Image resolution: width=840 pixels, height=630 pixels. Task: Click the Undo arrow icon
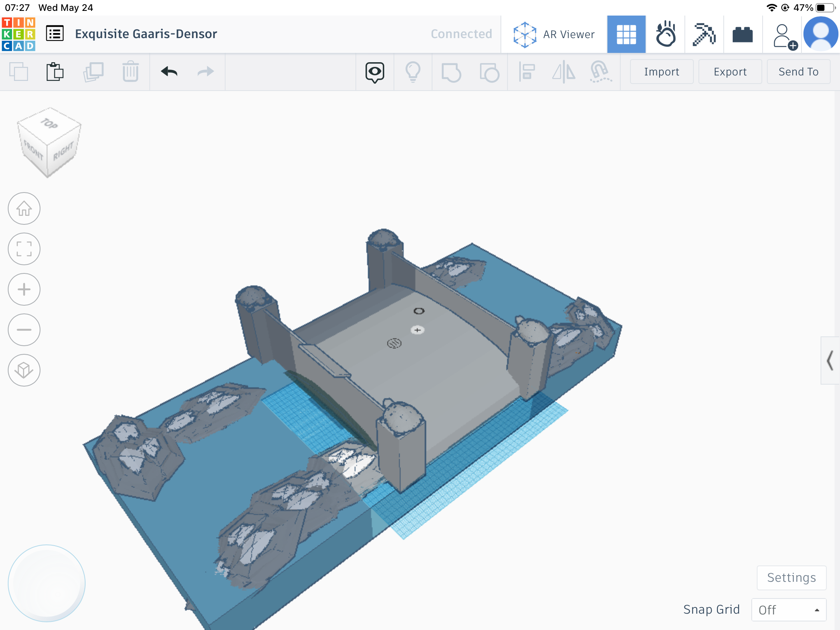[x=169, y=72]
